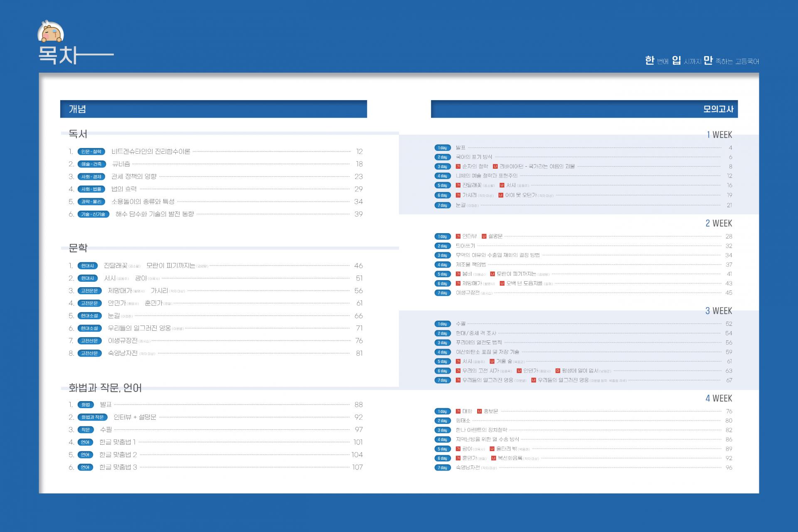Click red 가 marker before 순자의 철학
The image size is (798, 532).
click(x=458, y=167)
